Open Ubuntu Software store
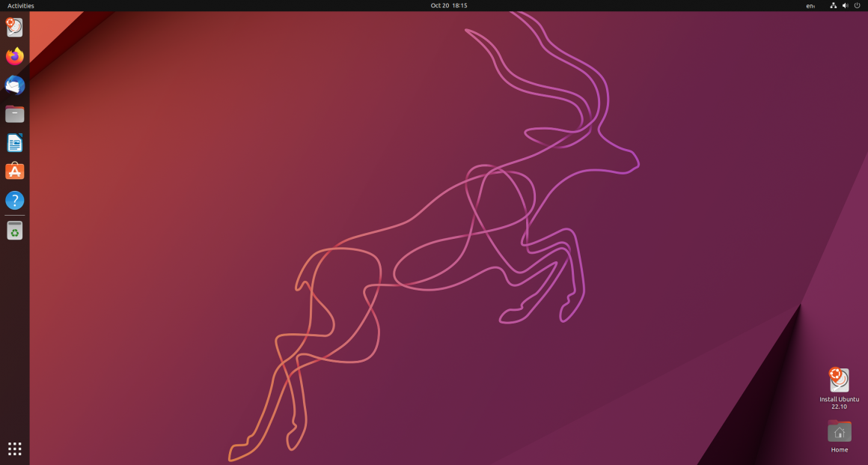This screenshot has width=868, height=465. point(14,171)
